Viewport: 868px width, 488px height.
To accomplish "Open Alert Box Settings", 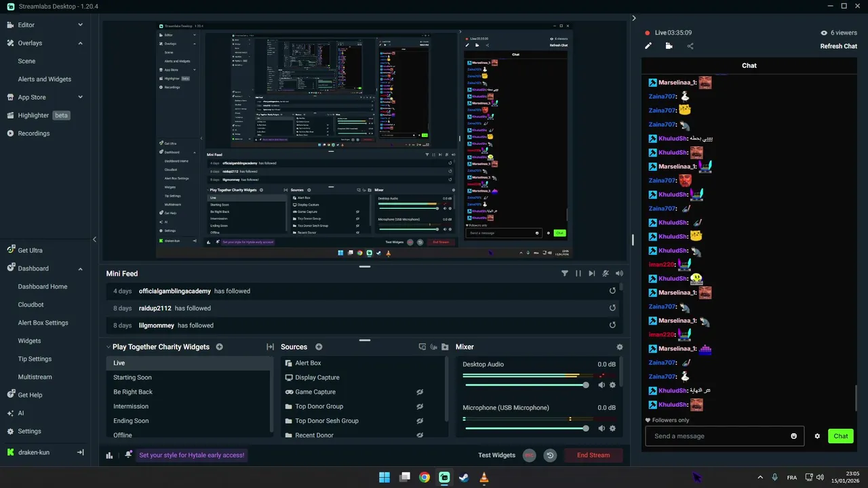I will [x=43, y=323].
